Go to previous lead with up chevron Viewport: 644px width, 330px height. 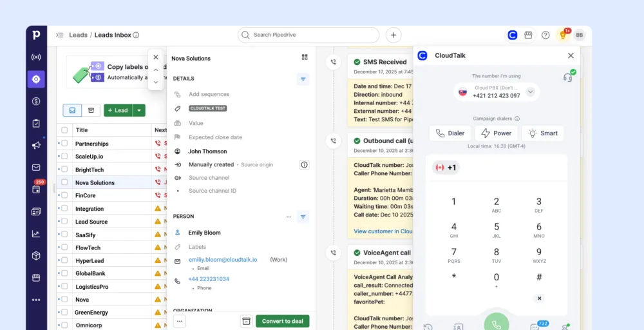tap(156, 70)
